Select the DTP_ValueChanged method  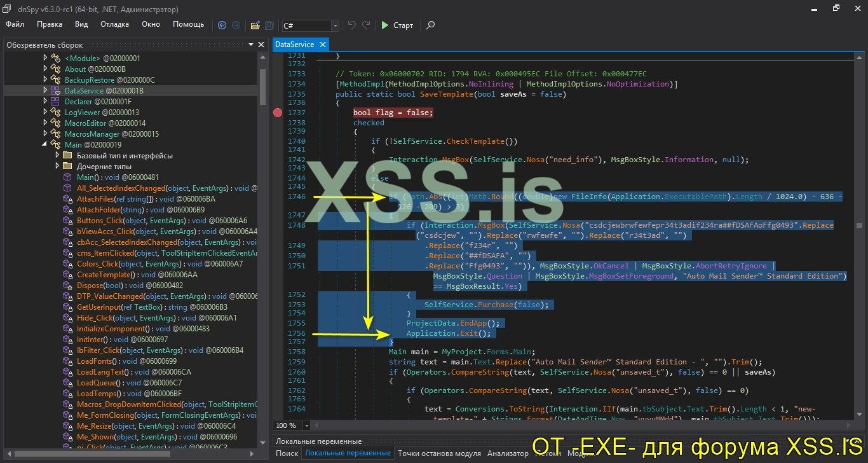pos(166,296)
